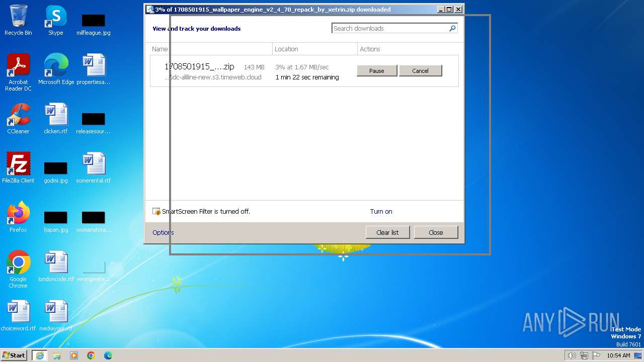The height and width of the screenshot is (362, 644).
Task: Select somerental.rtf desktop file
Action: tap(94, 168)
